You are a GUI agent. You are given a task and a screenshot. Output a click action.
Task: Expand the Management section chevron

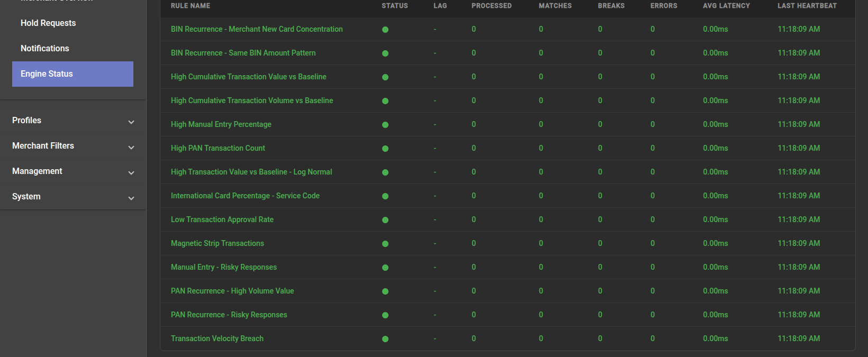131,173
